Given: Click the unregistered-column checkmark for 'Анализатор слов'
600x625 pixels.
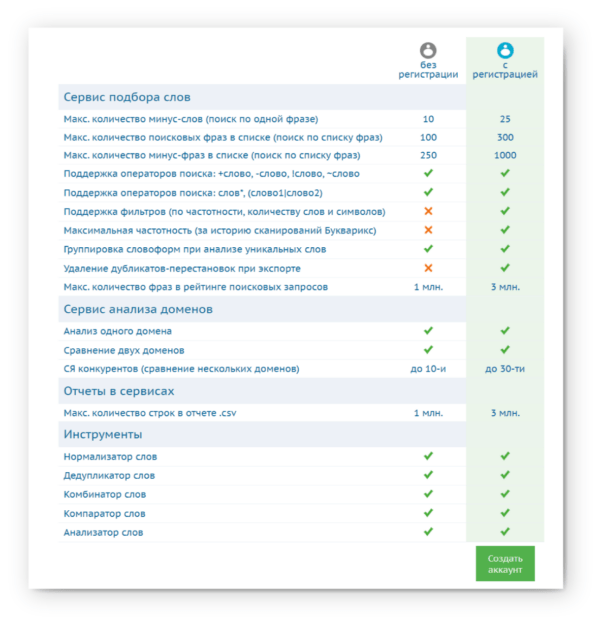Looking at the screenshot, I should tap(428, 532).
